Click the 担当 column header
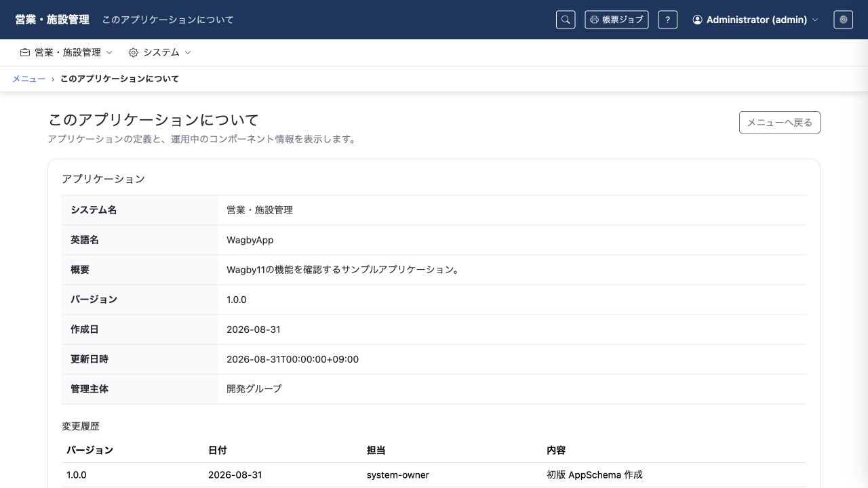The image size is (868, 488). (376, 450)
